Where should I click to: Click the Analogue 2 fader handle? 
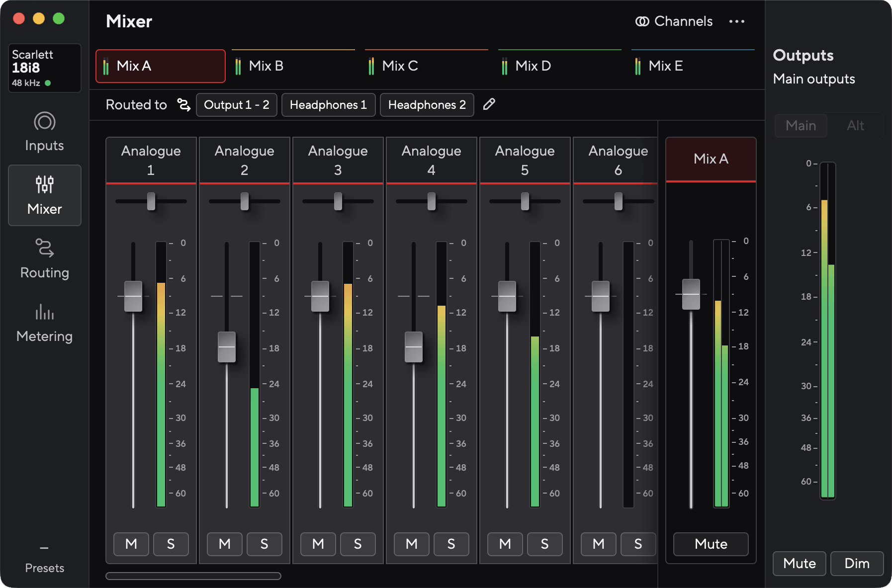click(227, 347)
